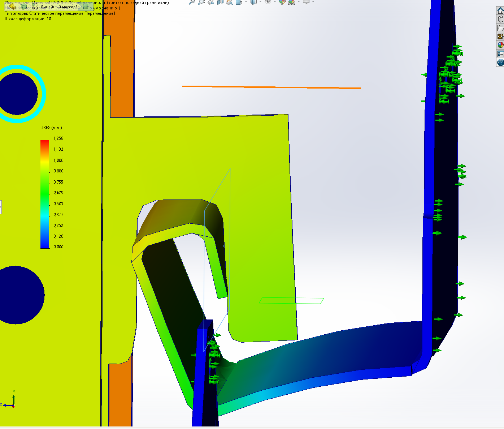Open SOLIDWORKS Resources home tab
The height and width of the screenshot is (429, 504).
[x=500, y=11]
